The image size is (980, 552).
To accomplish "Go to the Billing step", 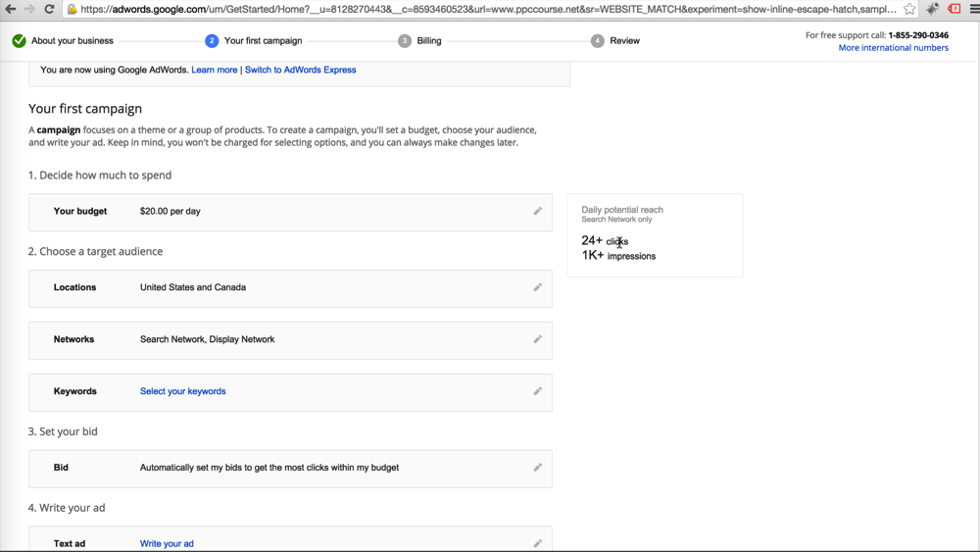I will point(429,40).
